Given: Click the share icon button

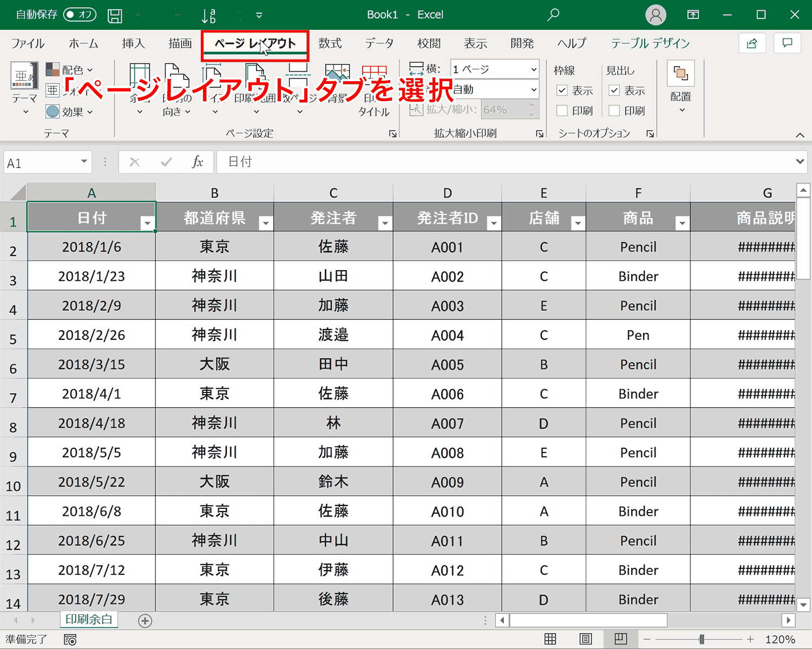Looking at the screenshot, I should point(752,43).
